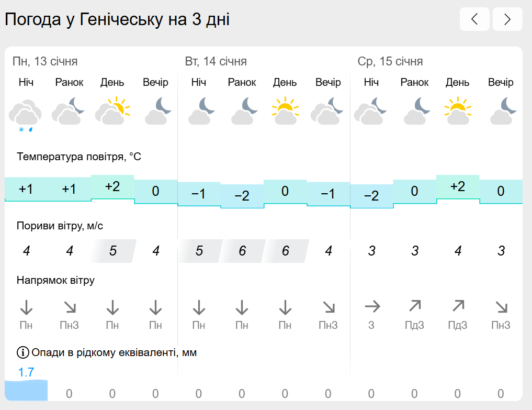Click Tuesday evening northwest wind arrow
Screen dimensions: 532x410
pos(329,307)
